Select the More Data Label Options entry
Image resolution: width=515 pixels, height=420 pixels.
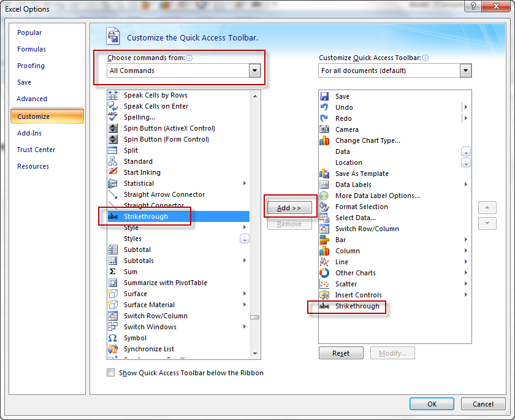(378, 196)
